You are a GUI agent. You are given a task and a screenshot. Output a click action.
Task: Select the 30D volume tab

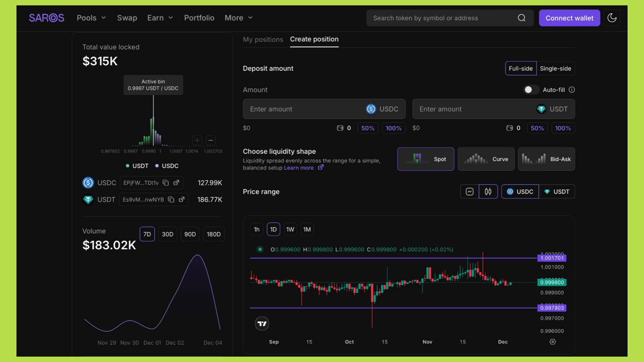(x=167, y=234)
